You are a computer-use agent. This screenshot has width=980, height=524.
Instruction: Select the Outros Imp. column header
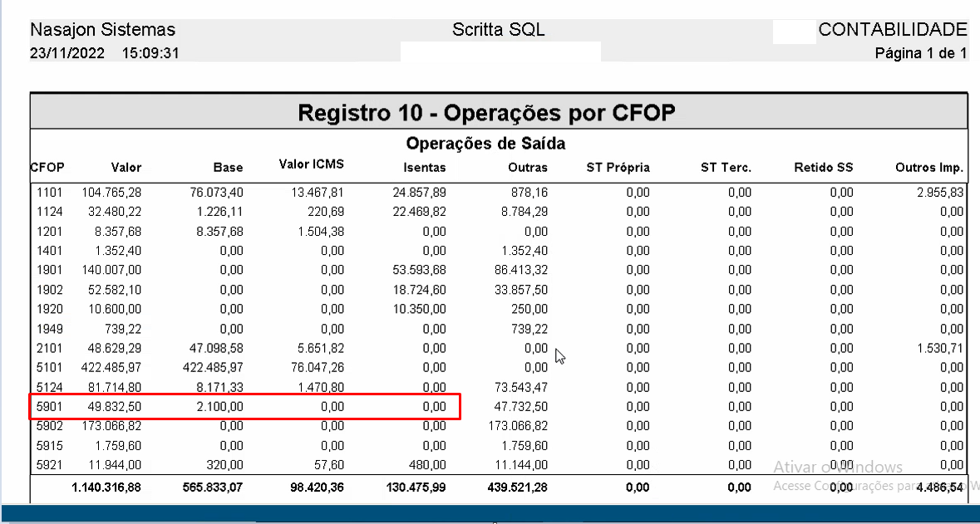click(929, 168)
